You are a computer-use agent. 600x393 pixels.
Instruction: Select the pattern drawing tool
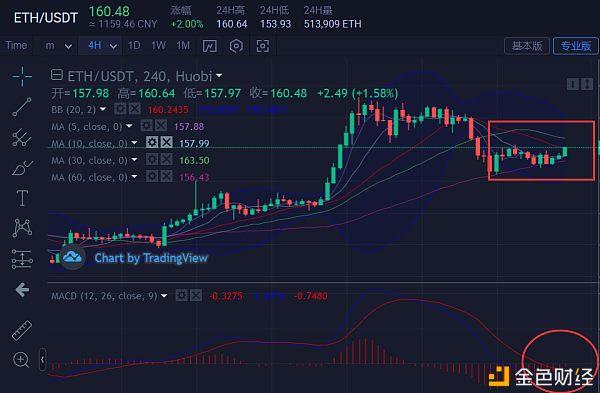coord(22,228)
